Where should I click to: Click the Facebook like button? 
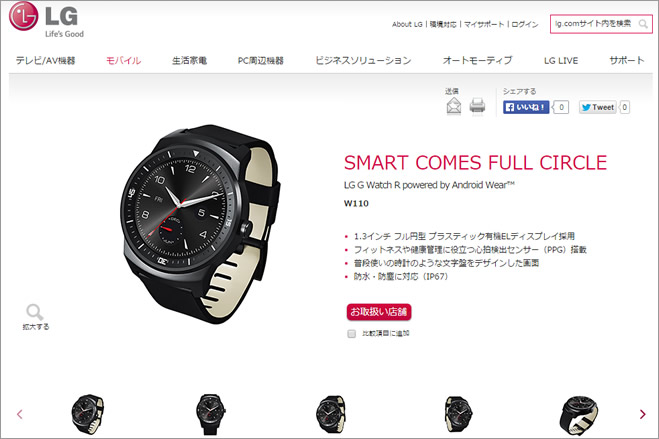coord(526,107)
